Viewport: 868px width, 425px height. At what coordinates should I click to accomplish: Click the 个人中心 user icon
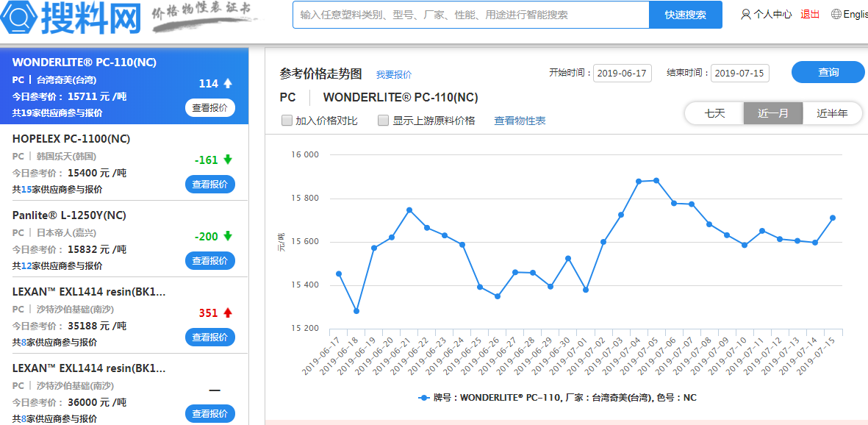pyautogui.click(x=746, y=14)
